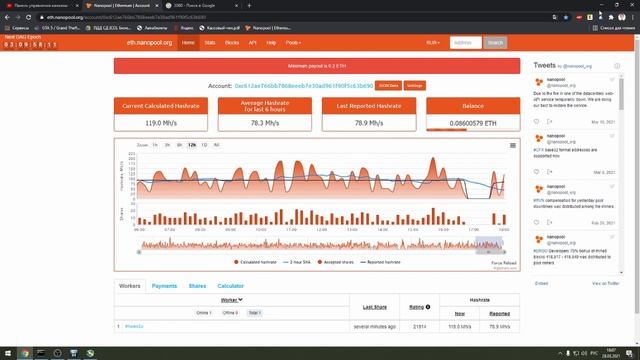
Task: Bookmark this page with the star icon
Action: tap(566, 17)
